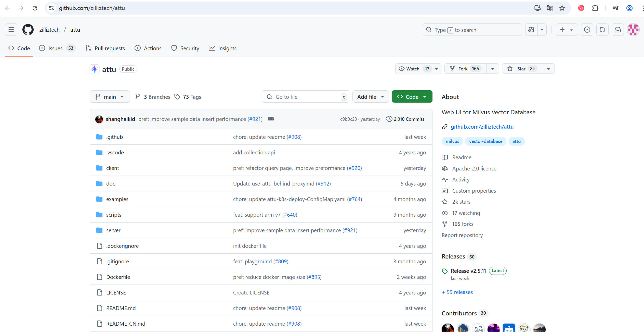Open notifications inbox icon
644x332 pixels.
(x=618, y=30)
